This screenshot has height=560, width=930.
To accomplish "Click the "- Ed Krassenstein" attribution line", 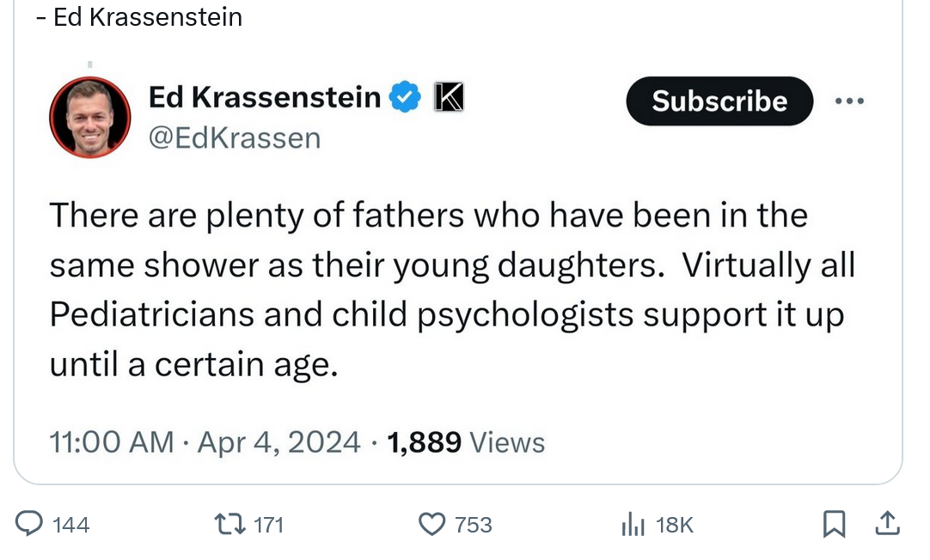I will click(x=139, y=16).
